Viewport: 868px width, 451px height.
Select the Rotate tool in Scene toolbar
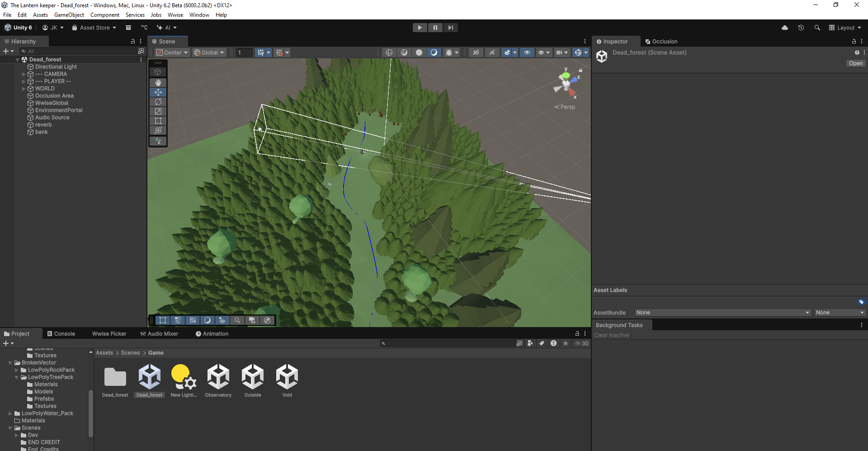[158, 102]
